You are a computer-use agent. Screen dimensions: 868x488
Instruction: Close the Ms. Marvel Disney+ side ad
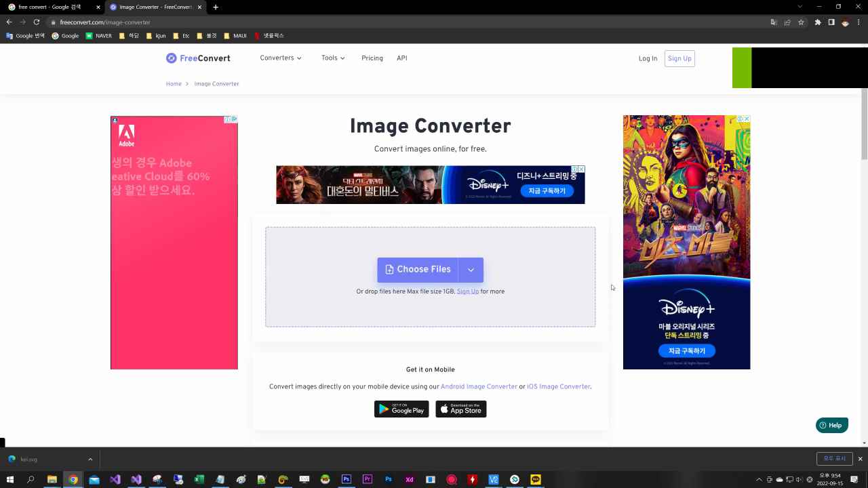[x=747, y=119]
